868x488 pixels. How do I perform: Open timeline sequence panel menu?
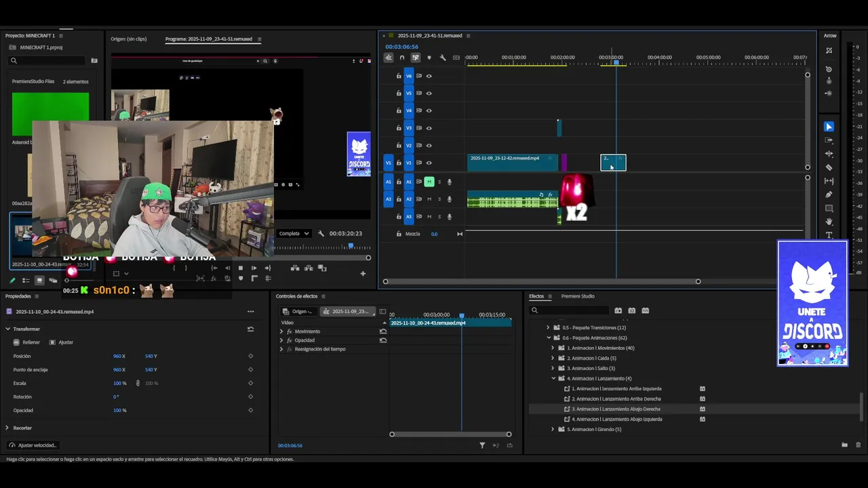tap(468, 35)
